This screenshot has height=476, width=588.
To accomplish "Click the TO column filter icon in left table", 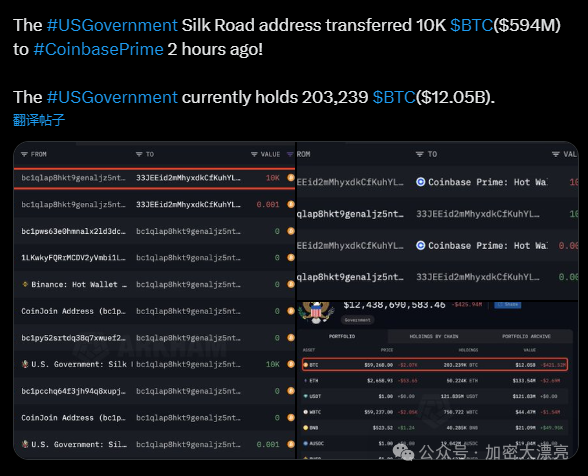I will pos(139,155).
